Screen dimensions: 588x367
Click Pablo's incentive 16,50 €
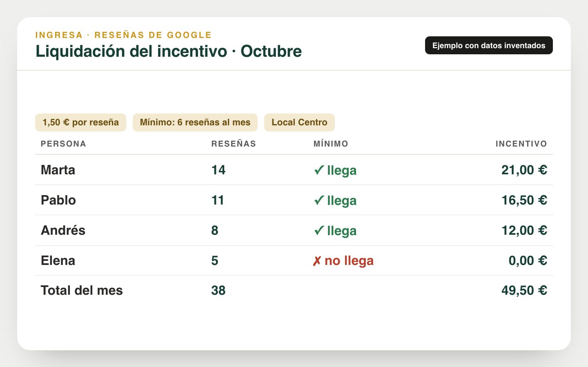pyautogui.click(x=524, y=200)
